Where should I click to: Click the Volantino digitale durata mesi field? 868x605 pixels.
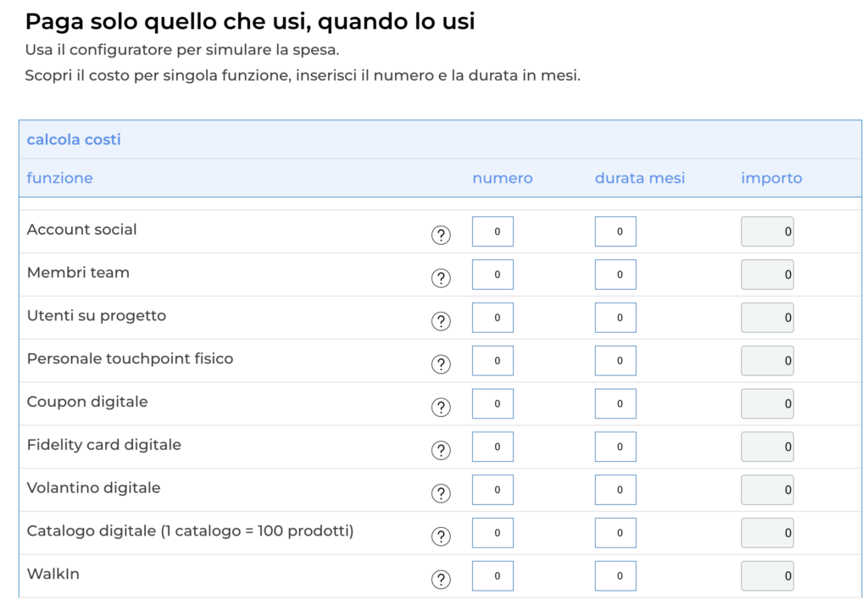pyautogui.click(x=615, y=490)
